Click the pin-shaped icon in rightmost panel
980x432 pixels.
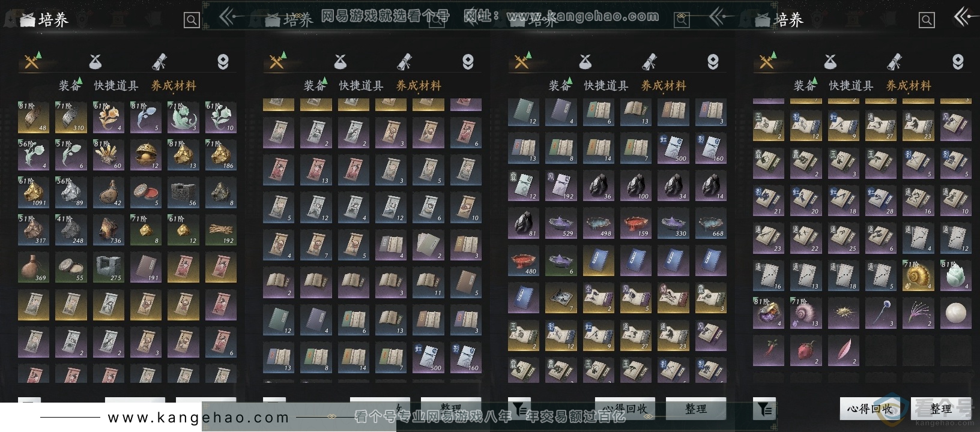[958, 61]
